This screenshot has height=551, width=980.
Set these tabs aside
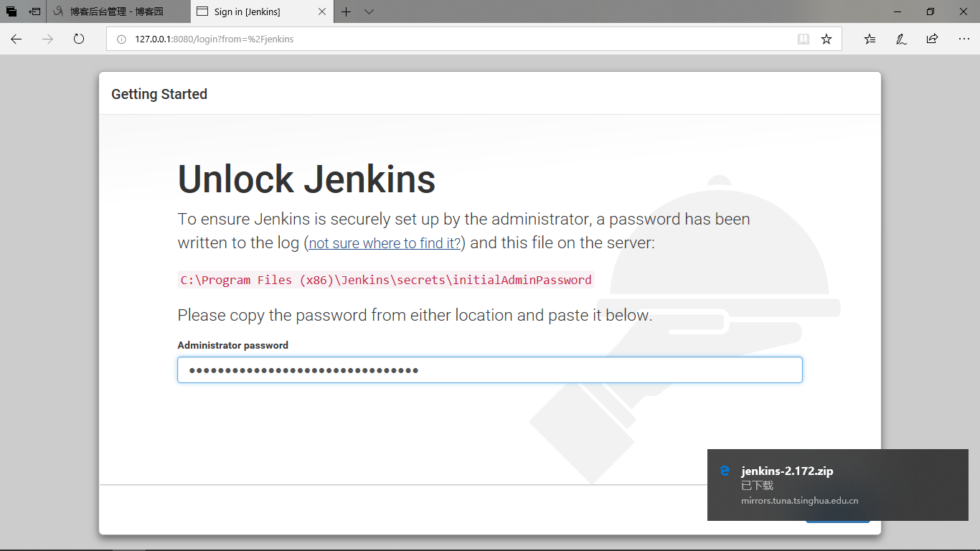click(x=34, y=11)
